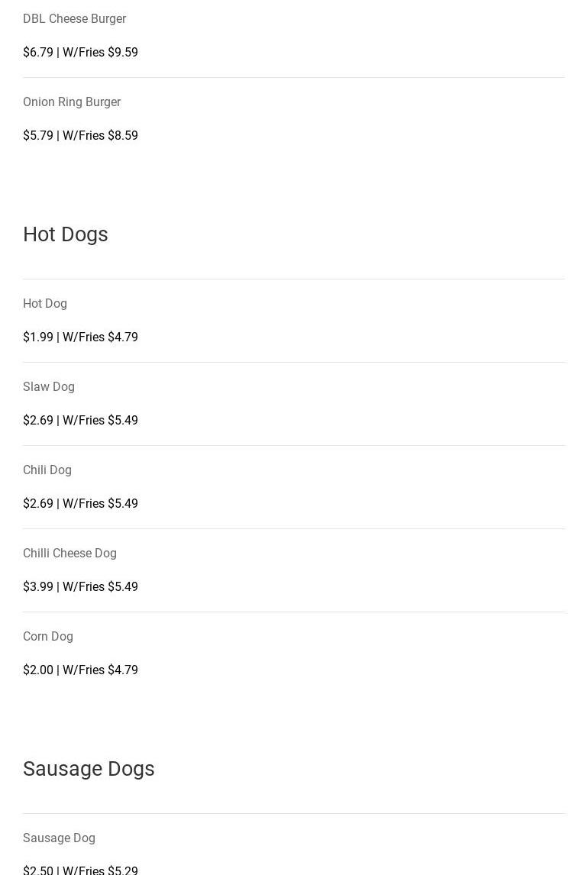Select the Corn Dog menu item
The height and width of the screenshot is (875, 588).
[48, 636]
